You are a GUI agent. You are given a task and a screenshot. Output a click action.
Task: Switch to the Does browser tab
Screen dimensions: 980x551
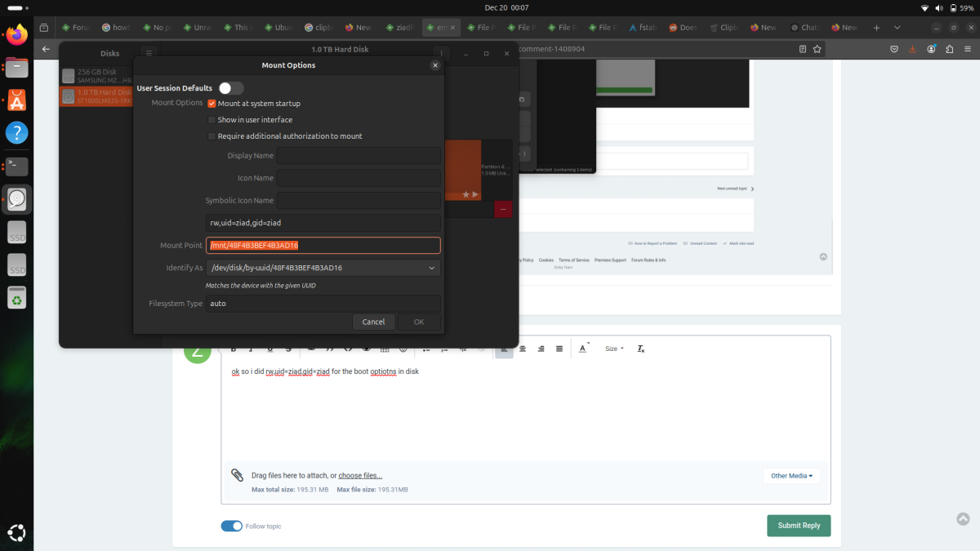coord(684,27)
